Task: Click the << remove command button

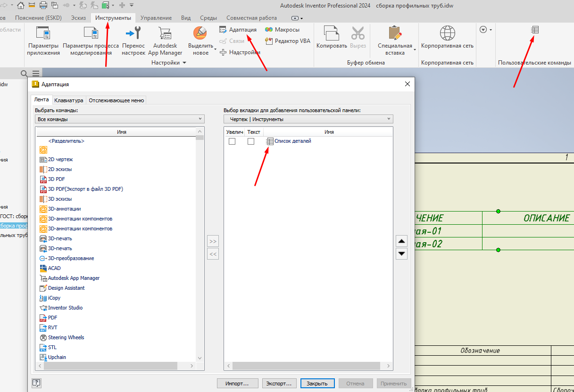Action: tap(213, 254)
